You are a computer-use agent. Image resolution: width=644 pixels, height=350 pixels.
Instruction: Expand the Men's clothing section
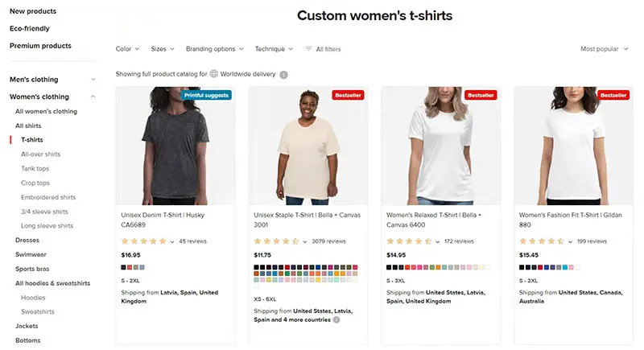pyautogui.click(x=93, y=80)
